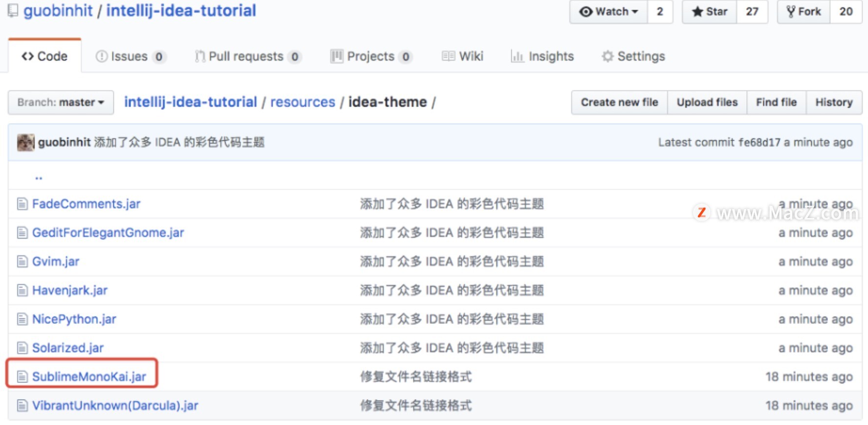Viewport: 868px width, 425px height.
Task: Open the Projects tab
Action: point(371,57)
